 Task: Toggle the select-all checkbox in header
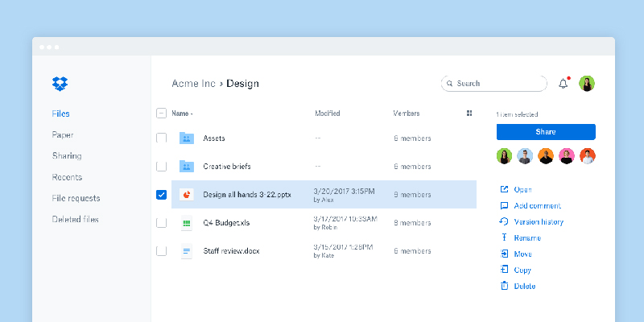point(161,114)
